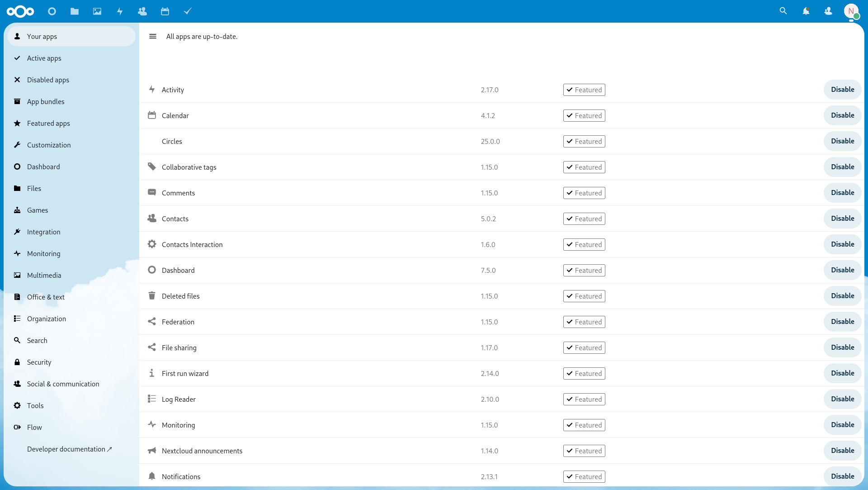
Task: Toggle the app navigation hamburger menu
Action: click(153, 36)
